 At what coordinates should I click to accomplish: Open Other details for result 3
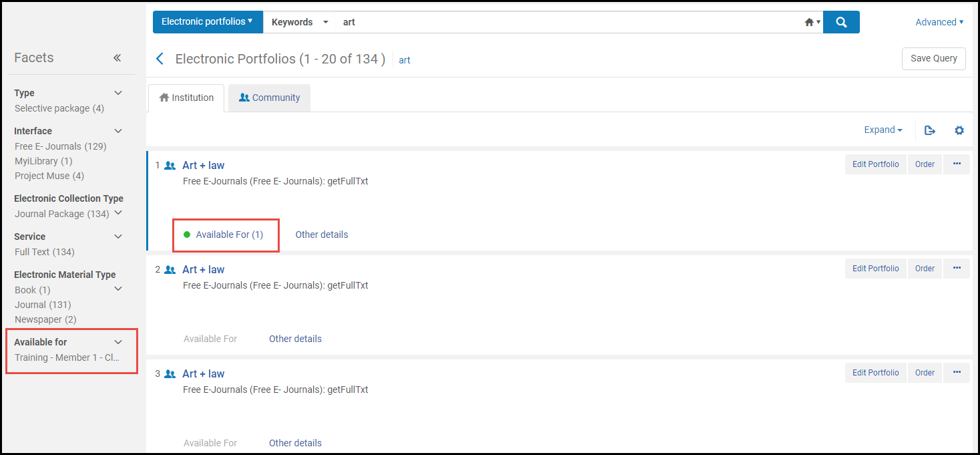[295, 443]
